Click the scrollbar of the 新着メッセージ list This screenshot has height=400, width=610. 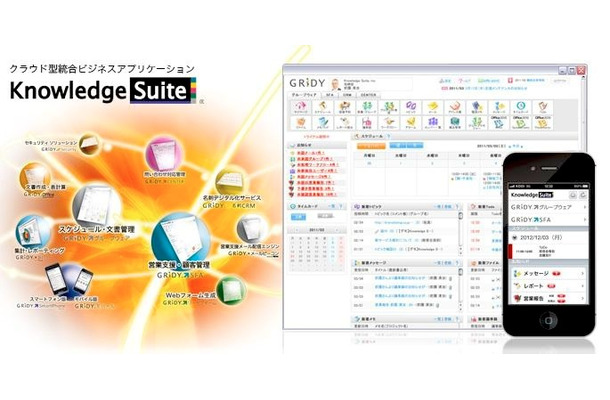(460, 289)
